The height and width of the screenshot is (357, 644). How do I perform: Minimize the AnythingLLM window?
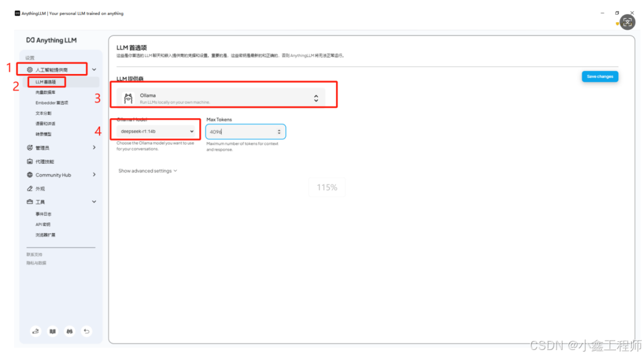[x=602, y=13]
